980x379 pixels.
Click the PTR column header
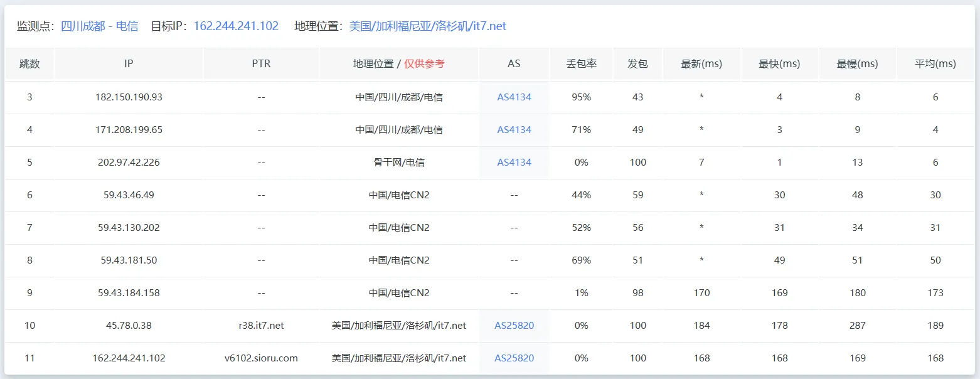[x=261, y=63]
